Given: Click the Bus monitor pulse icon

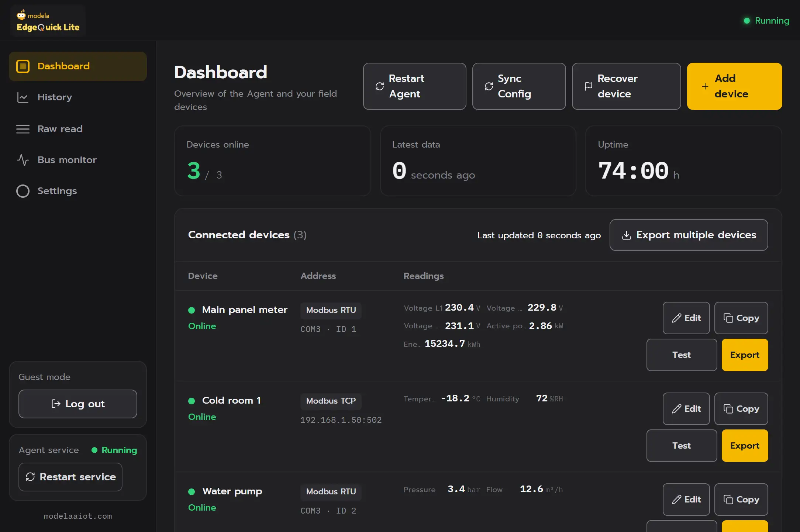Looking at the screenshot, I should [23, 160].
